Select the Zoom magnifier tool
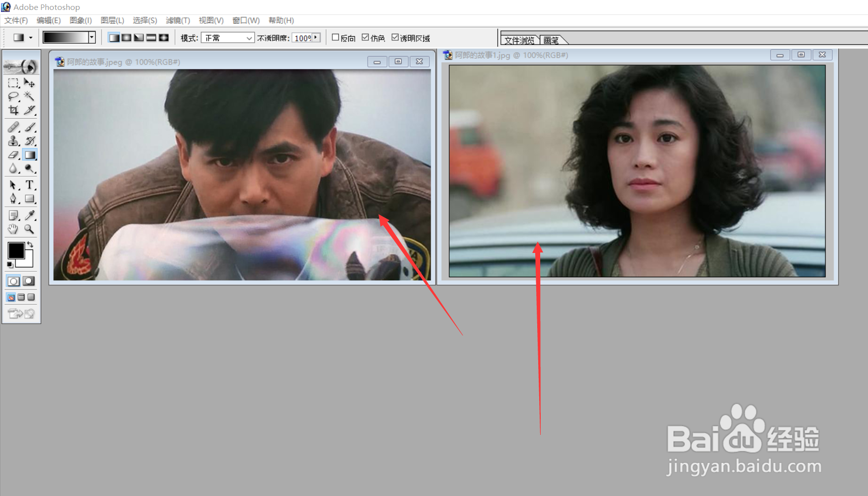The width and height of the screenshot is (868, 496). (29, 229)
